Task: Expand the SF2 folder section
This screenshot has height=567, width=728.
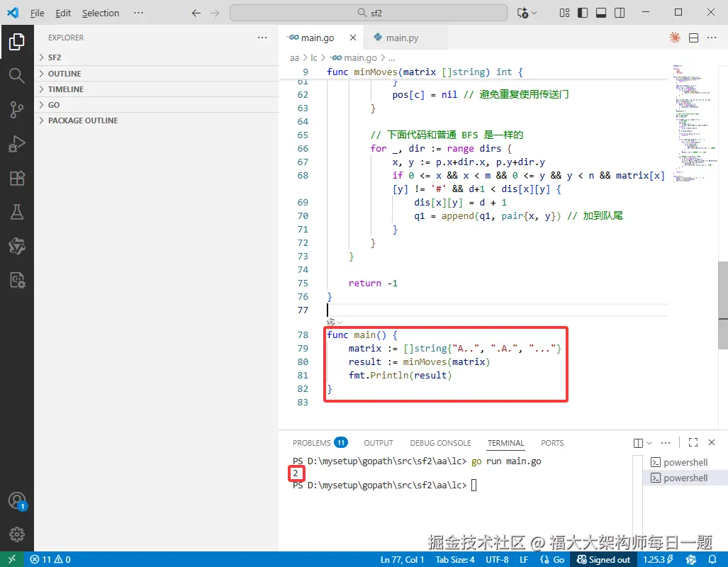Action: click(156, 57)
